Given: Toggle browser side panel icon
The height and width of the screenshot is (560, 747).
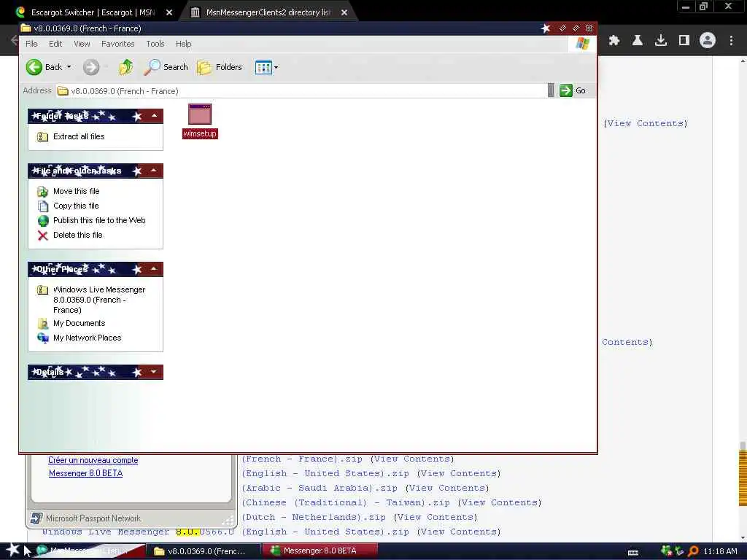Looking at the screenshot, I should click(684, 41).
